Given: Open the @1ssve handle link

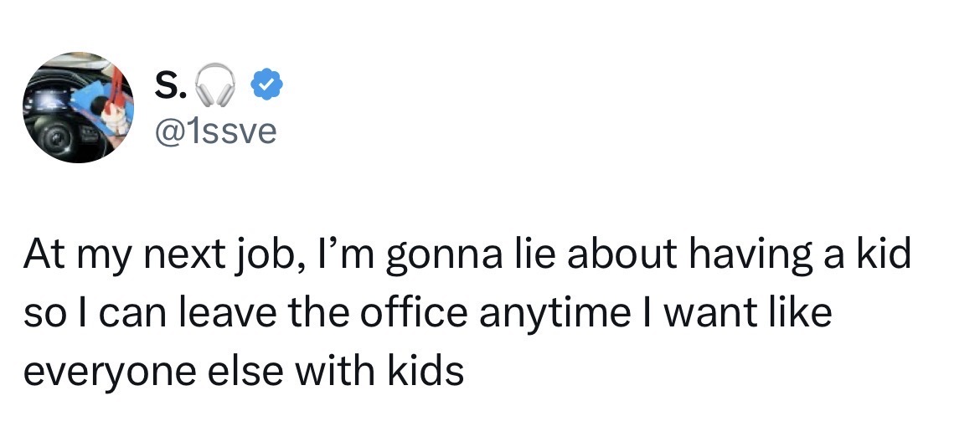Looking at the screenshot, I should coord(215,130).
